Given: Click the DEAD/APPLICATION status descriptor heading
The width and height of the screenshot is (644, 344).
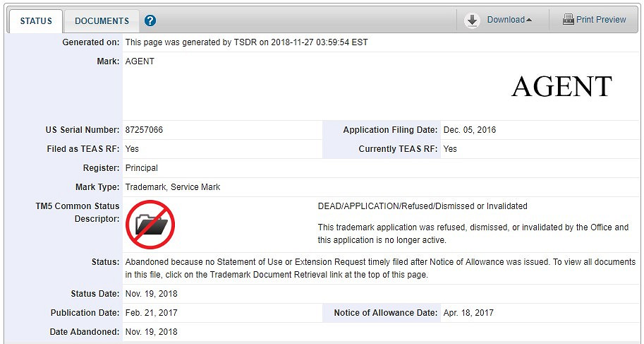Looking at the screenshot, I should coord(423,206).
